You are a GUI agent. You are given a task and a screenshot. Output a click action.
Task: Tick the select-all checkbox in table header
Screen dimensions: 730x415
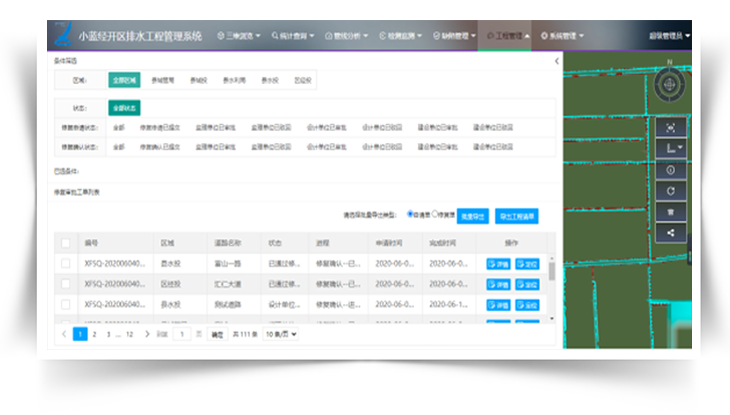pyautogui.click(x=66, y=242)
